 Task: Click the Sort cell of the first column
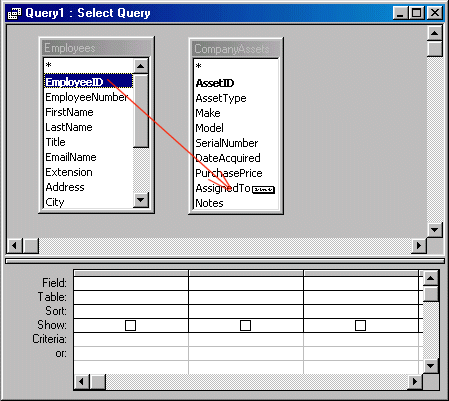click(131, 311)
